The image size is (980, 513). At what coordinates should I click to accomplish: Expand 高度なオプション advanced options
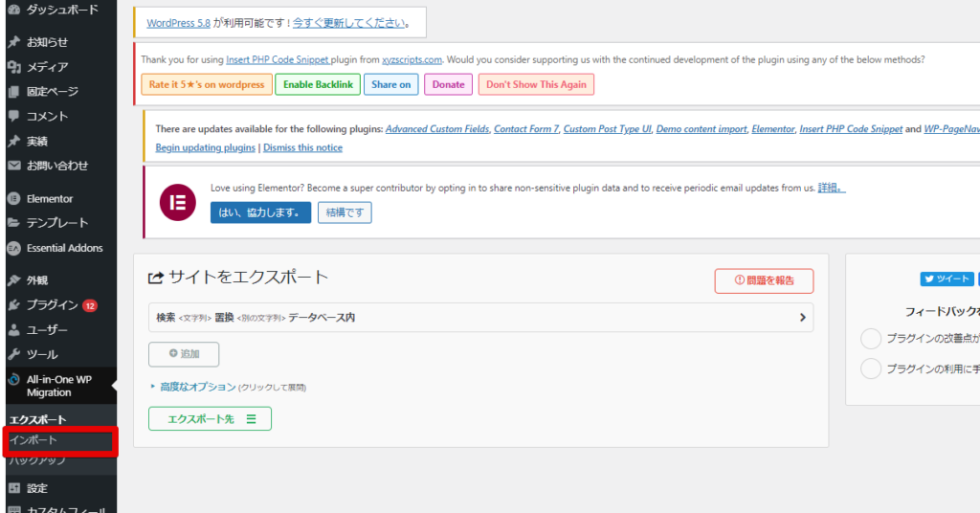(197, 387)
